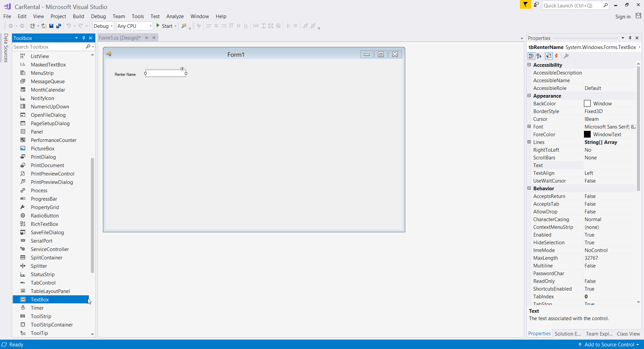The image size is (644, 349).
Task: Unpin the Toolbox panel
Action: [84, 38]
